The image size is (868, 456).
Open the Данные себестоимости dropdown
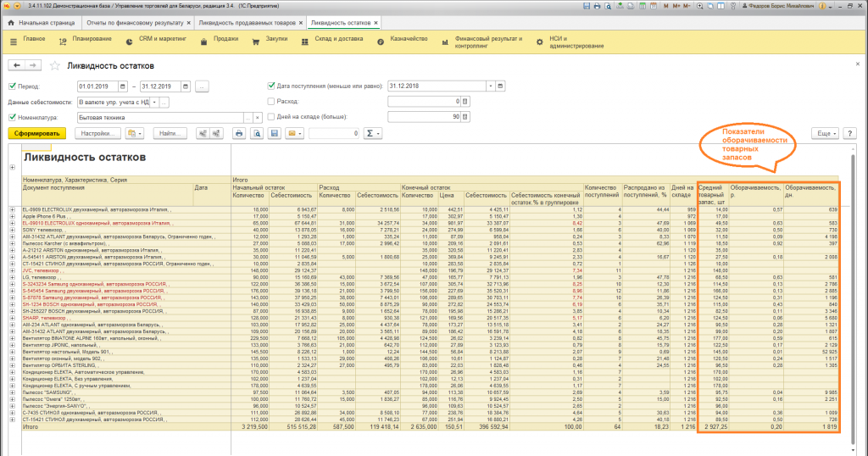[x=153, y=102]
